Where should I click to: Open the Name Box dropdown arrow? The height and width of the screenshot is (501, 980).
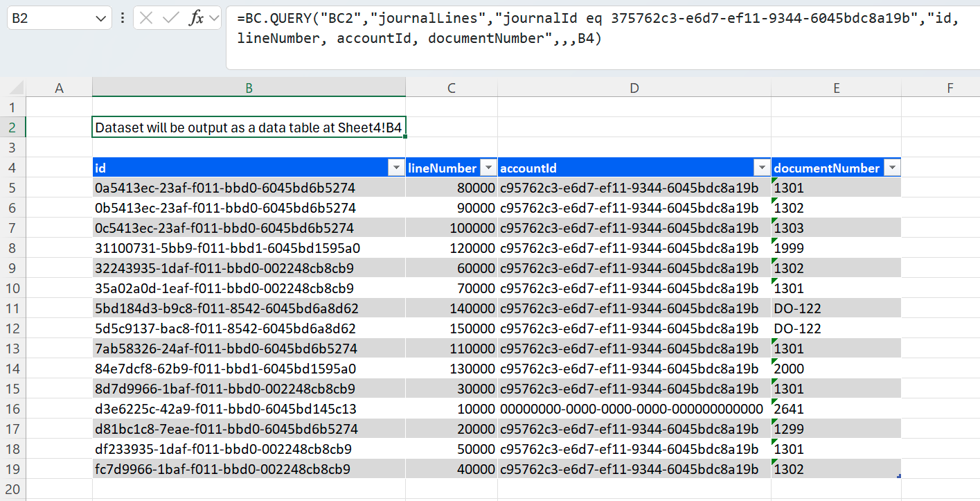coord(100,19)
